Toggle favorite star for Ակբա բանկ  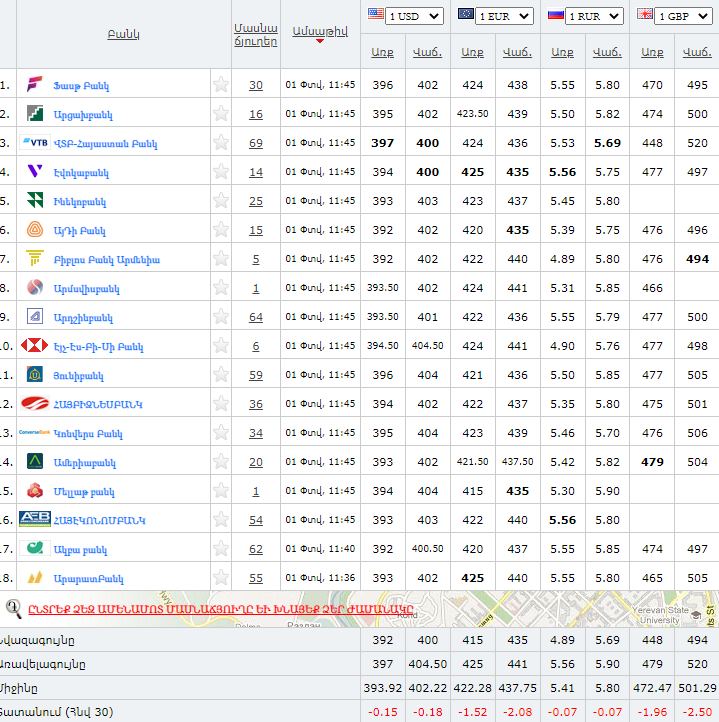221,548
